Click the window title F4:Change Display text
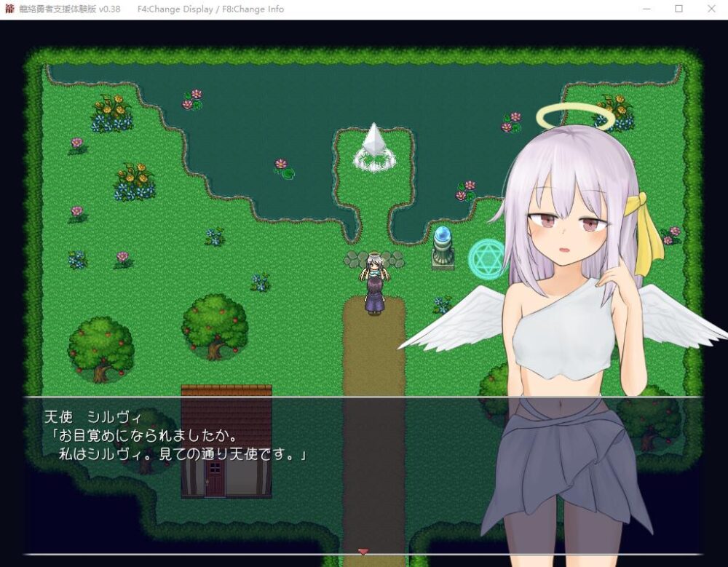 (175, 9)
